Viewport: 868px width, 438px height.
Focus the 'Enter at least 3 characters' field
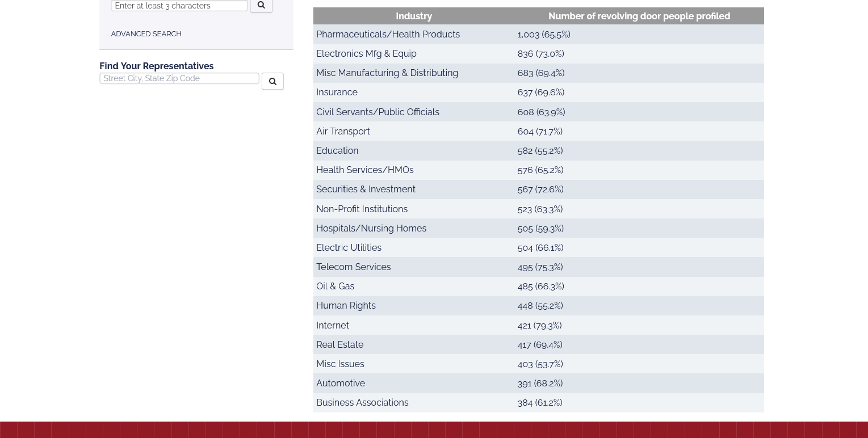pos(179,6)
